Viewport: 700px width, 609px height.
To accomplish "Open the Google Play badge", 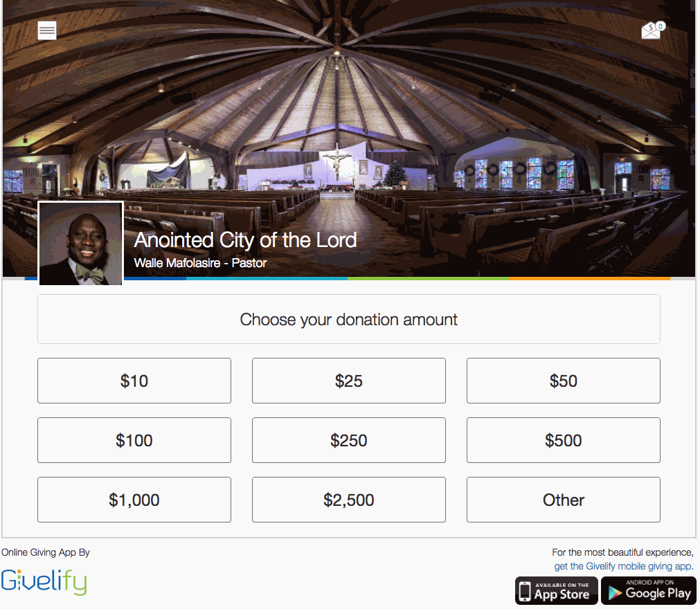I will (649, 591).
